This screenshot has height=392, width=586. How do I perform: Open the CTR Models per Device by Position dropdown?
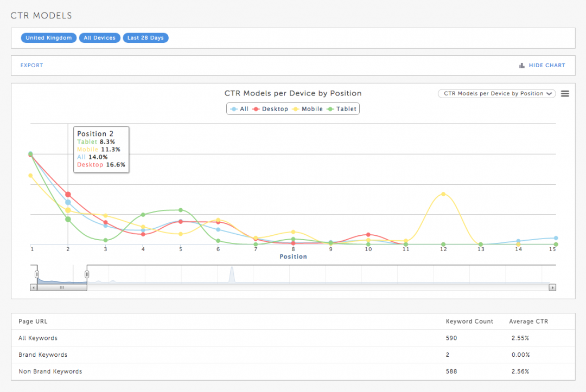click(x=496, y=94)
